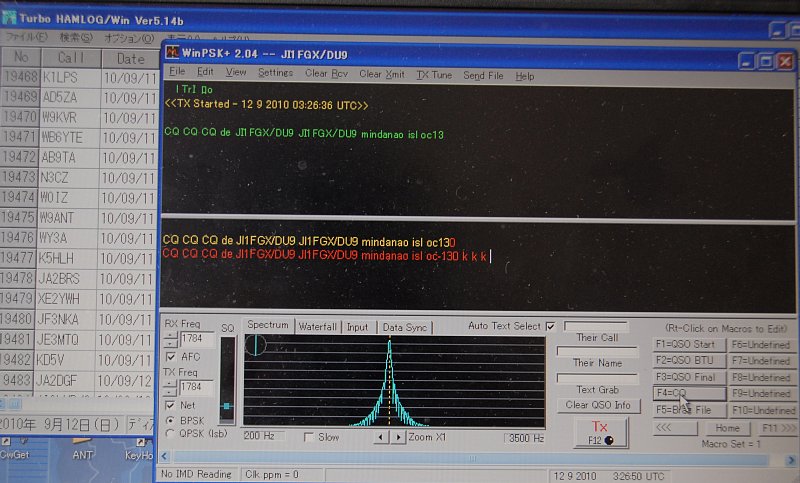Click TX Tune in the menu bar

(x=434, y=75)
